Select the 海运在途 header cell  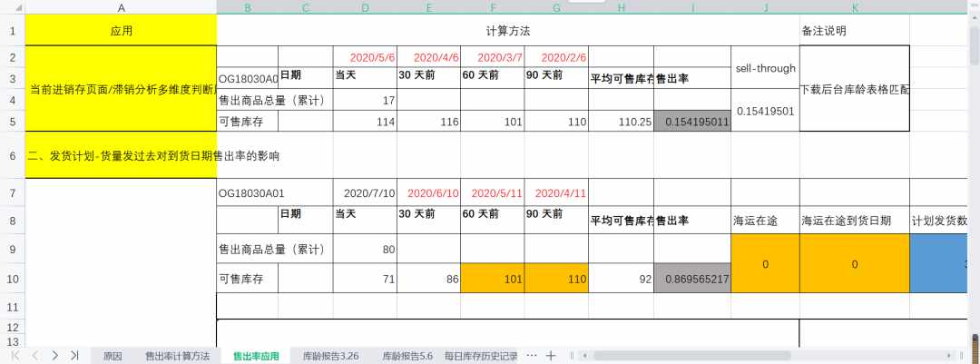(x=765, y=220)
